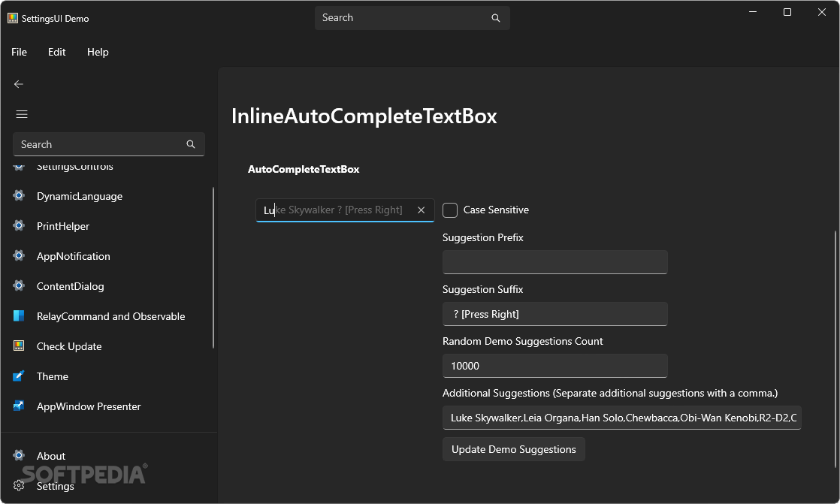840x504 pixels.
Task: Click the Additional Suggestions input field
Action: point(622,418)
